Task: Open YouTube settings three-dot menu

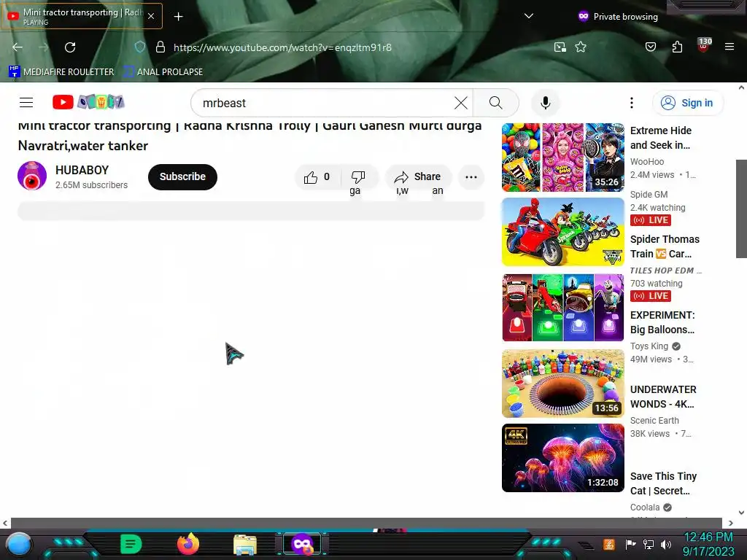Action: pos(632,103)
